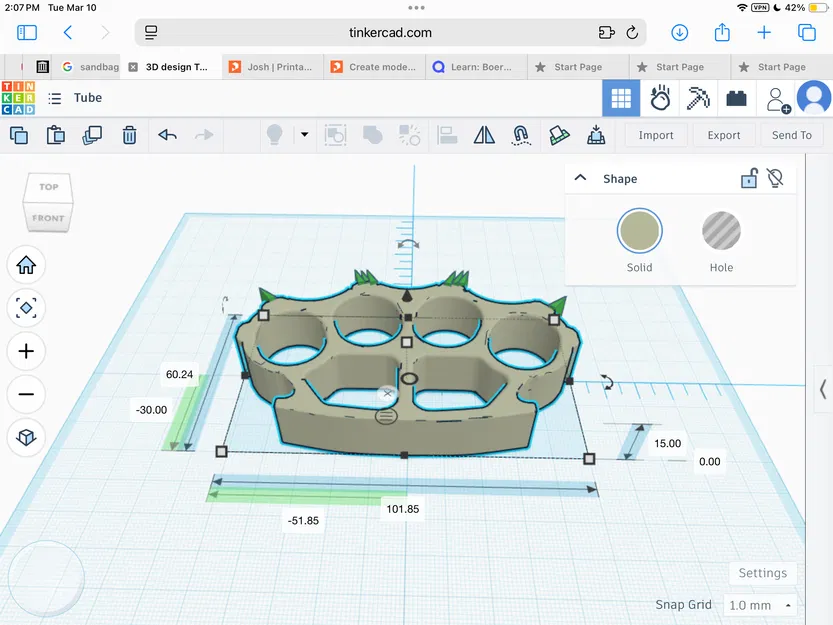Lock the selected shape in the Shape panel

(x=748, y=178)
